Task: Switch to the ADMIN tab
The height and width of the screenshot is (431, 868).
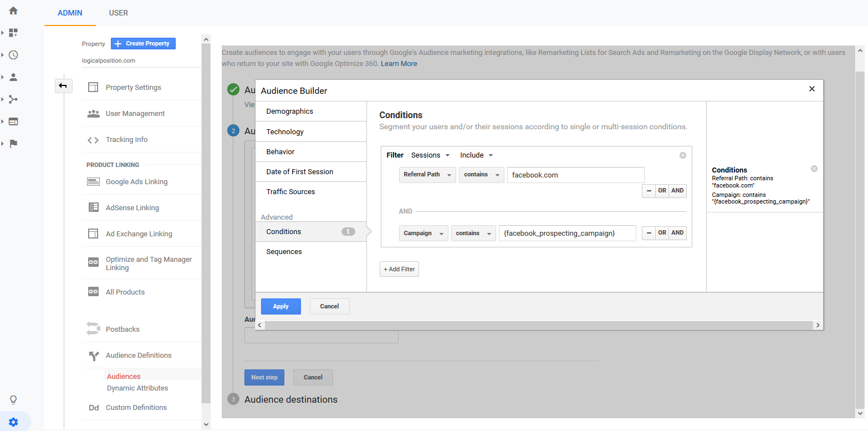Action: 70,13
